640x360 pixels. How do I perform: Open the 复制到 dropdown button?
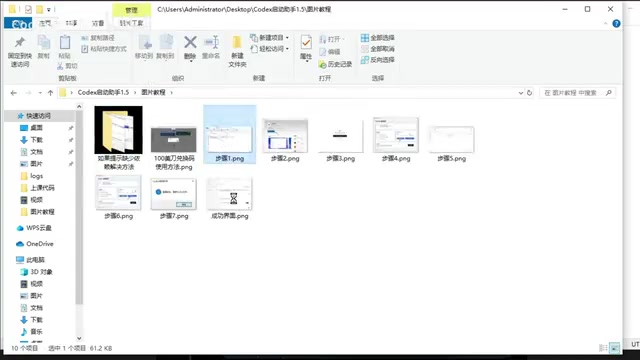(165, 48)
